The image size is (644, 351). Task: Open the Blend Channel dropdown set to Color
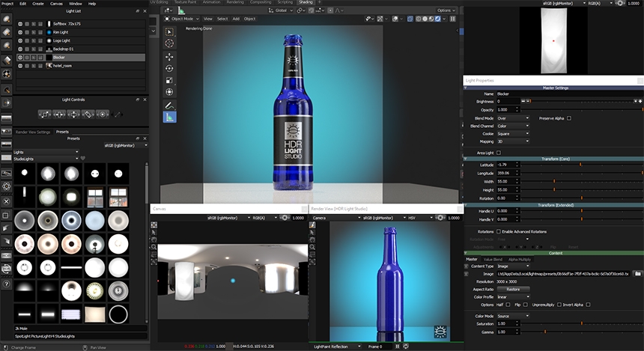click(x=512, y=126)
